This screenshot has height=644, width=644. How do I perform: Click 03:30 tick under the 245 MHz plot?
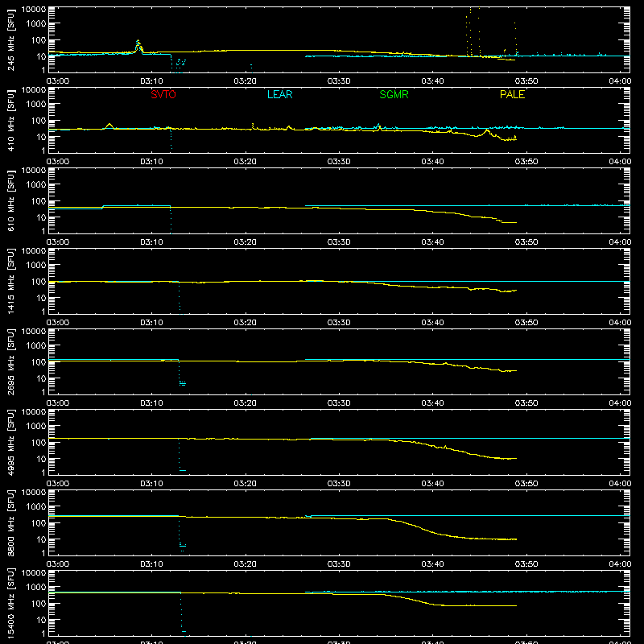339,81
